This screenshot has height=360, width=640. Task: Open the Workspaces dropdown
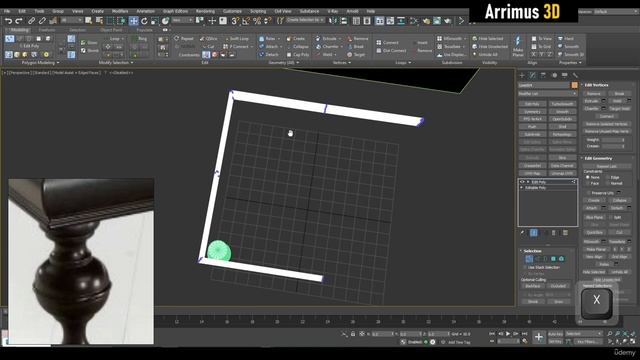615,12
